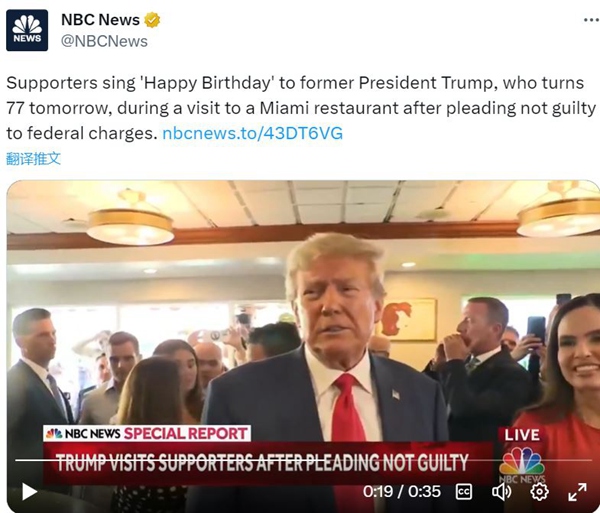The image size is (600, 513).
Task: Click the 翻译推文 translate tweet link
Action: tap(33, 158)
